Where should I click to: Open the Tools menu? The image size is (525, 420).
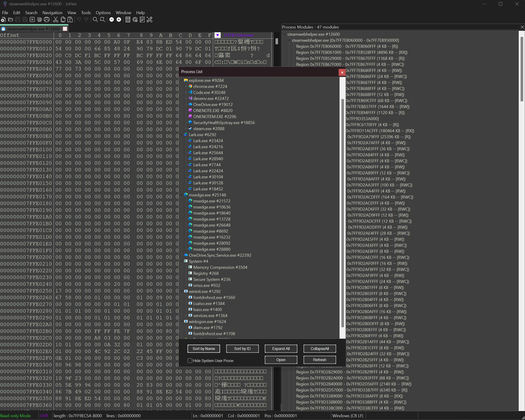(x=86, y=13)
